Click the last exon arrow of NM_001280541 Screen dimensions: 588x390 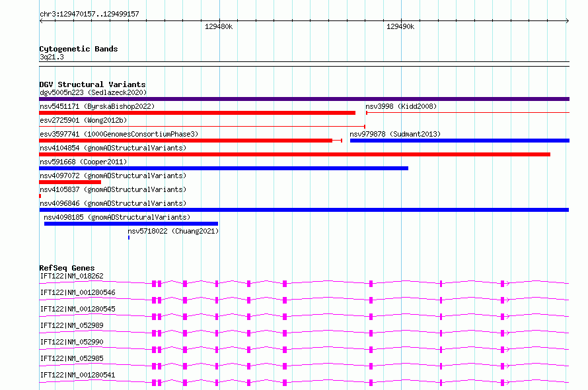point(505,383)
